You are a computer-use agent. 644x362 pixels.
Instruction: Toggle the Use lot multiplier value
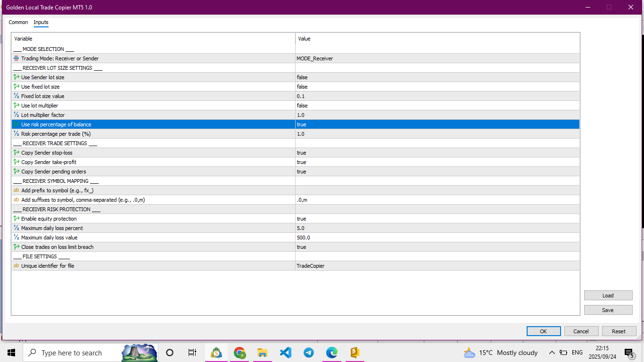[x=438, y=106]
